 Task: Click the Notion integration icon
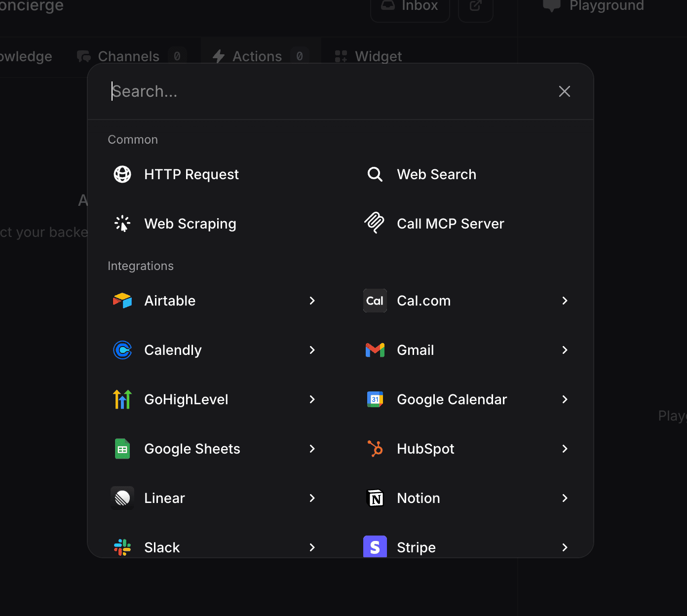[x=375, y=498]
